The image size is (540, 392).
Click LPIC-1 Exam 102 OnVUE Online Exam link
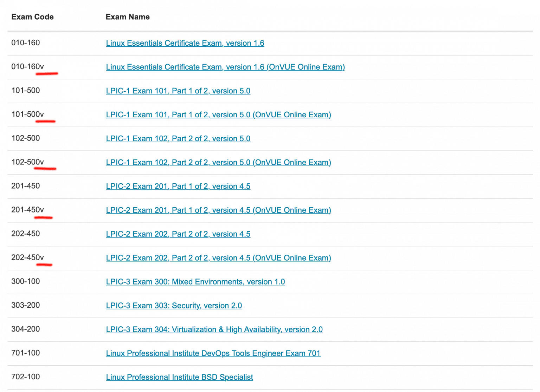click(218, 163)
